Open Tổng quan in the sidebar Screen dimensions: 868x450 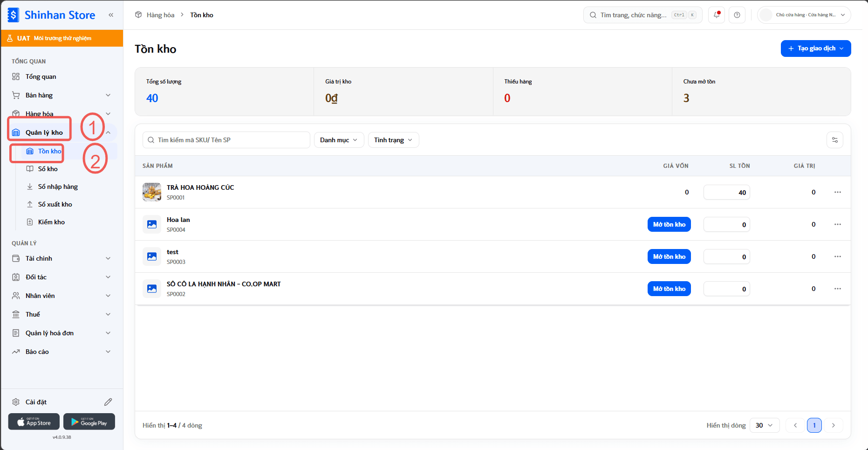[x=62, y=76]
